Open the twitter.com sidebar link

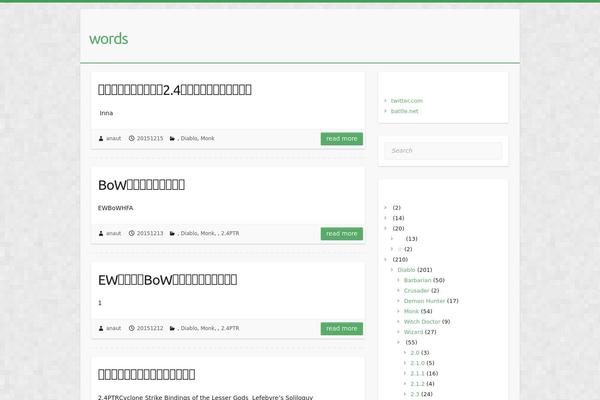pyautogui.click(x=407, y=101)
